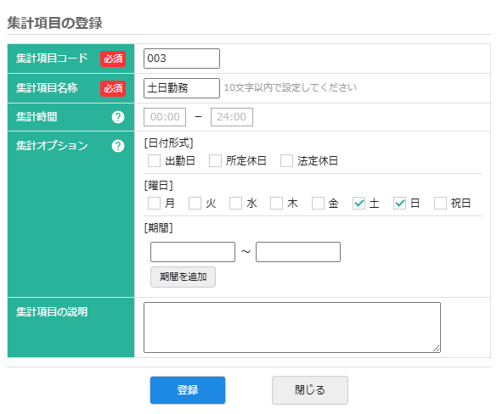This screenshot has width=497, height=414.
Task: Click the [日付形式] section label
Action: (169, 143)
